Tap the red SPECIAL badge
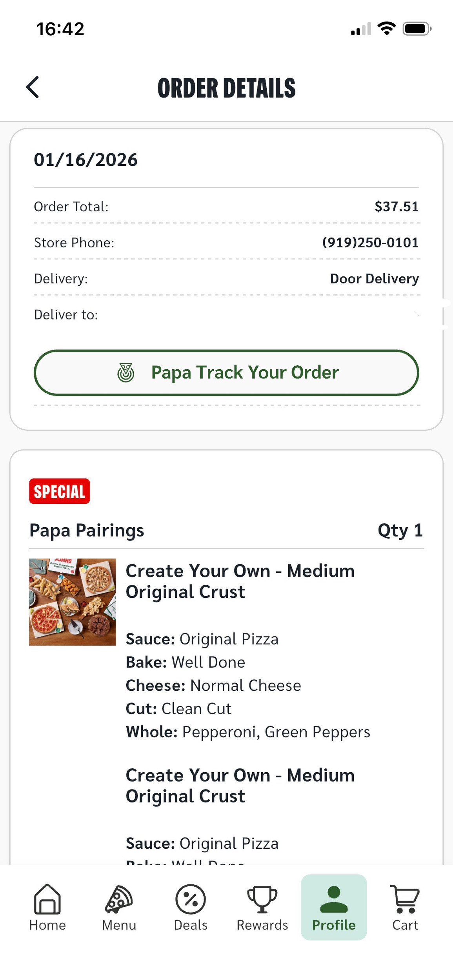The height and width of the screenshot is (980, 453). click(x=60, y=491)
